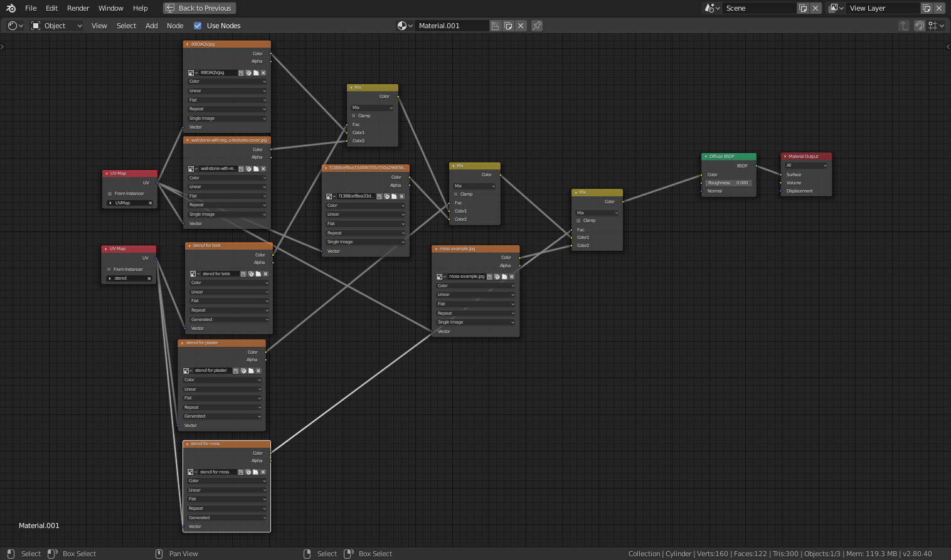The height and width of the screenshot is (560, 951).
Task: Open the node editor Add menu
Action: click(x=152, y=26)
